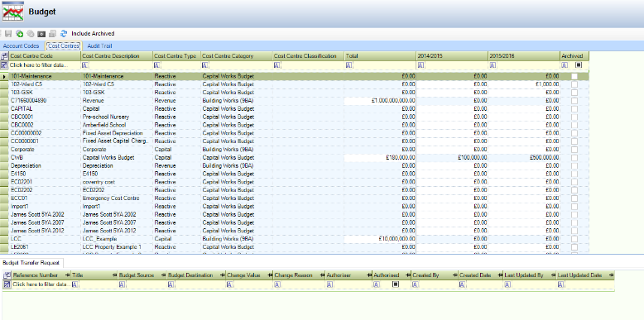
Task: Click the blue refresh arrows icon
Action: click(x=64, y=34)
